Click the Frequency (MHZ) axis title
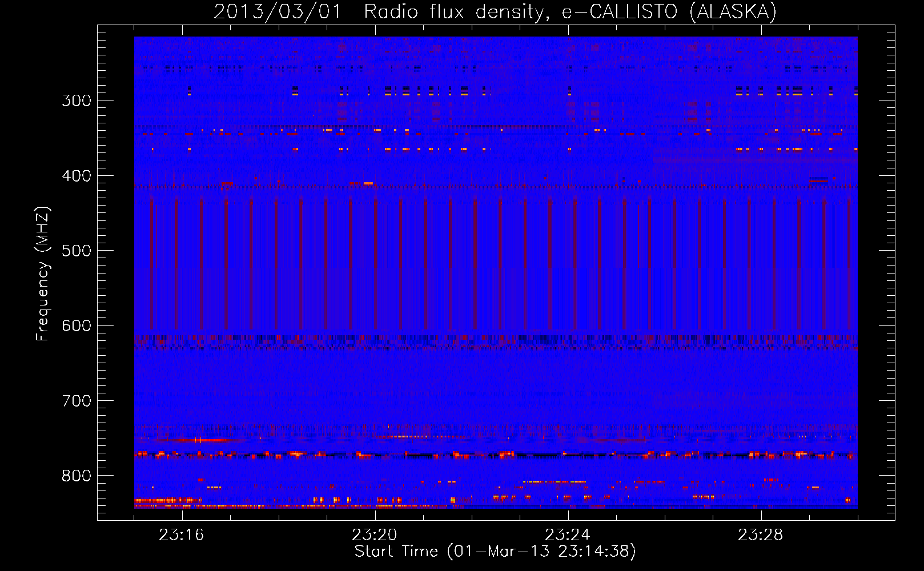This screenshot has height=571, width=924. [x=43, y=274]
